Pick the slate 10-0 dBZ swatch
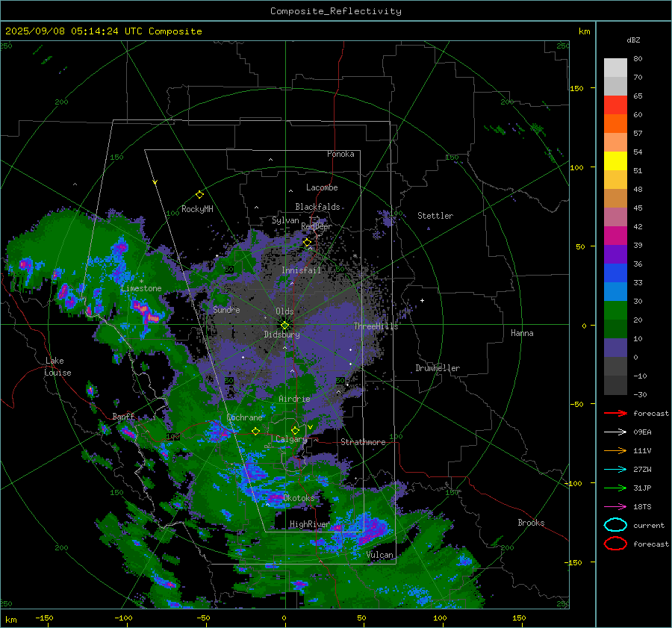This screenshot has width=672, height=628. 615,348
